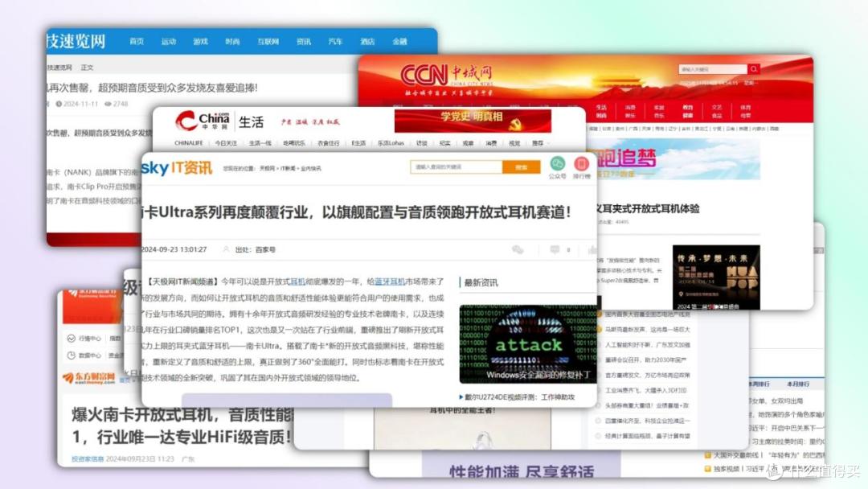Expand the 推荐 dropdown in China.com nav
The image size is (868, 489).
(541, 143)
